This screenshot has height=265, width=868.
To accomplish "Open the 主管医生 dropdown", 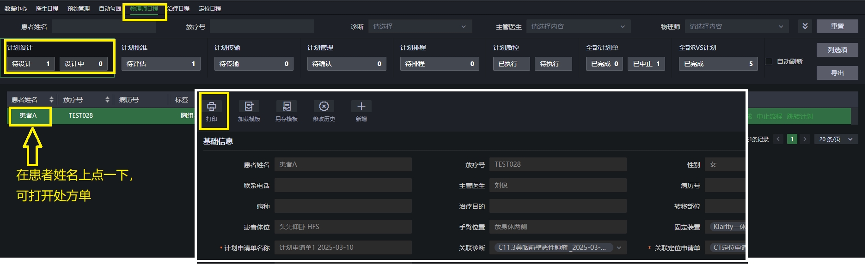I will (579, 26).
